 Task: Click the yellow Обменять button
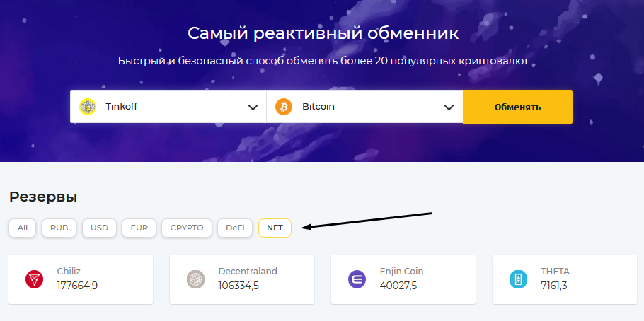517,107
